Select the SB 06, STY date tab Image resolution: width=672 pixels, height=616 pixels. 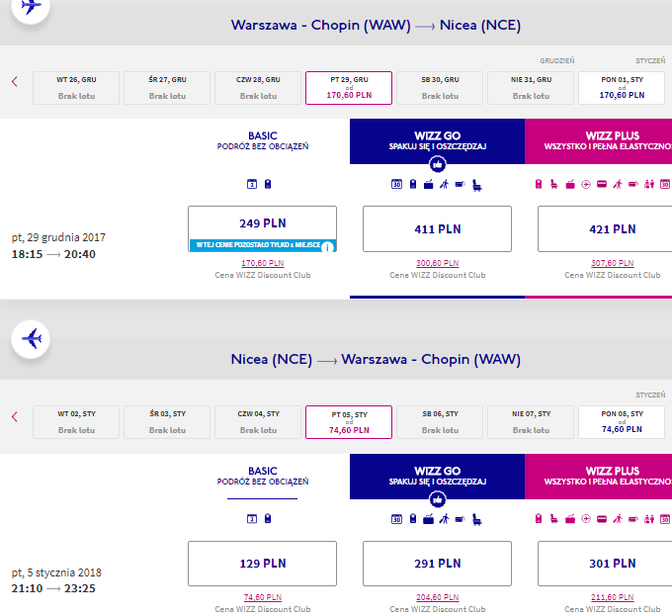pyautogui.click(x=440, y=422)
